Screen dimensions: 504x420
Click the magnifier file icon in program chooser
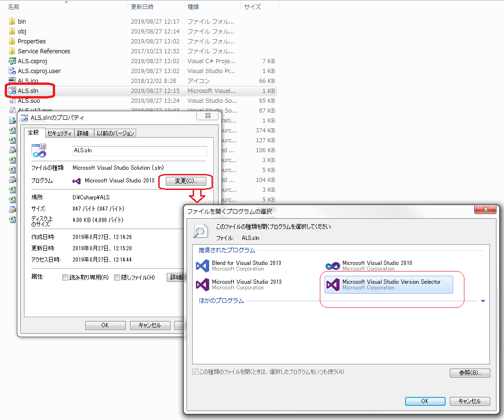201,231
